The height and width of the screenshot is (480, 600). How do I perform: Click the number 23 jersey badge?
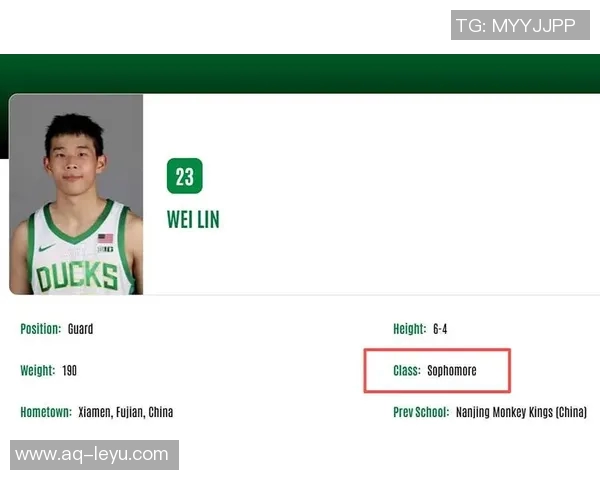click(185, 176)
